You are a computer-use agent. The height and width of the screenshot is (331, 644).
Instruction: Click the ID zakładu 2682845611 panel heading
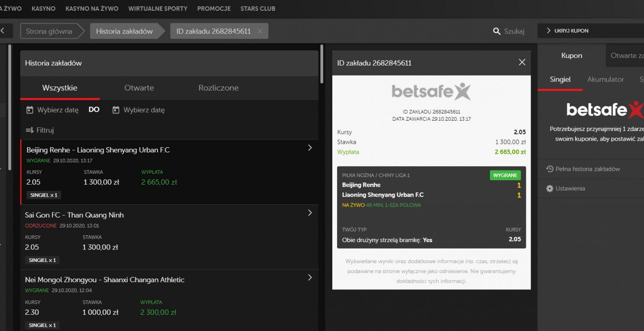tap(374, 63)
